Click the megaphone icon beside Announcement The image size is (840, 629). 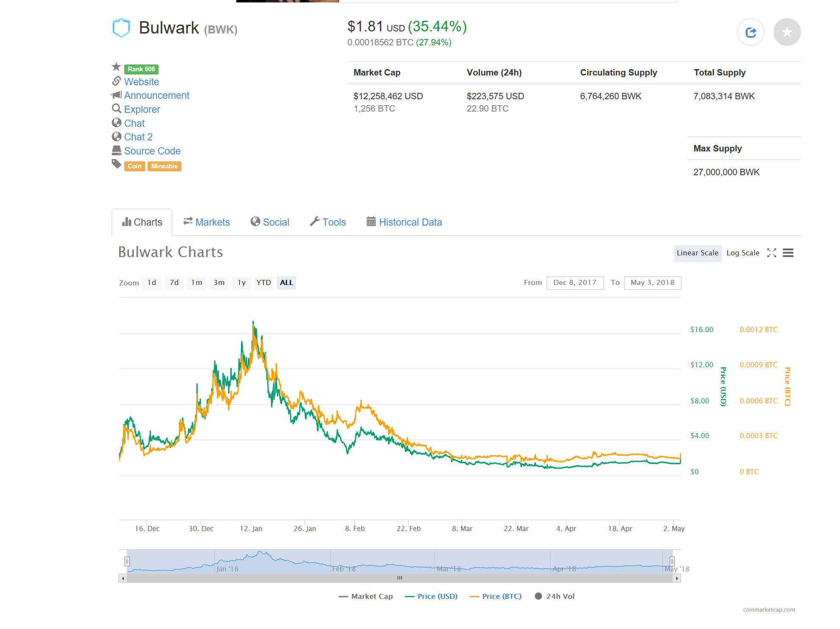pos(116,95)
